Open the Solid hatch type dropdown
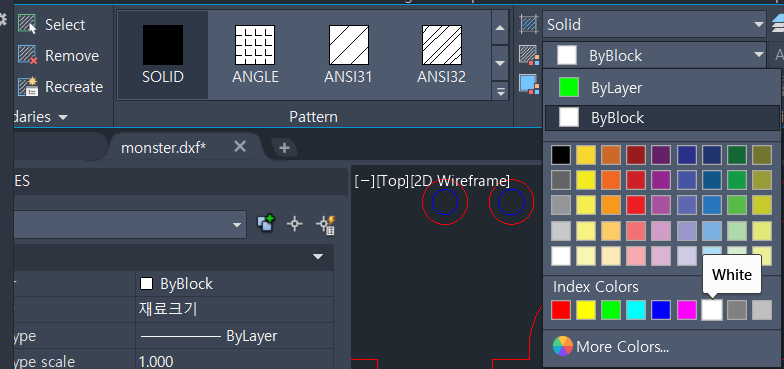Image resolution: width=784 pixels, height=369 pixels. coord(654,24)
